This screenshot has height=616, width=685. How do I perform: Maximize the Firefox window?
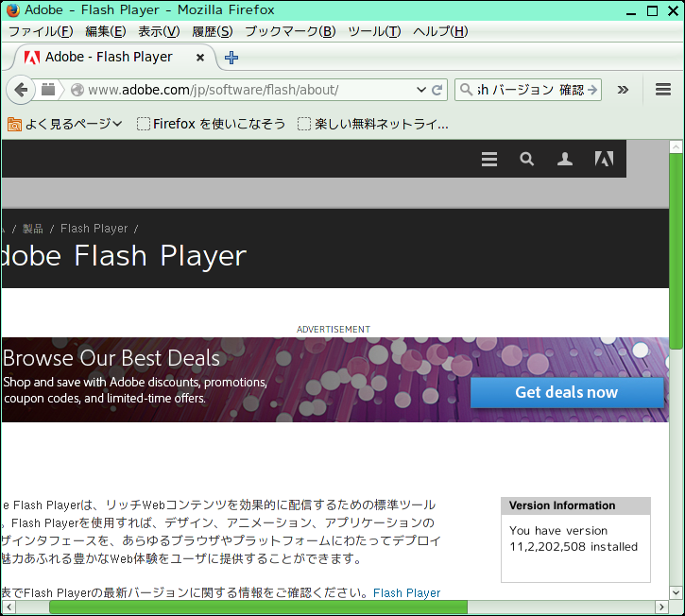(x=652, y=10)
